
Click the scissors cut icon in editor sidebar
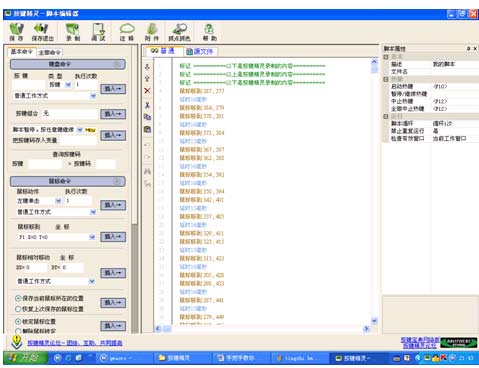[147, 105]
